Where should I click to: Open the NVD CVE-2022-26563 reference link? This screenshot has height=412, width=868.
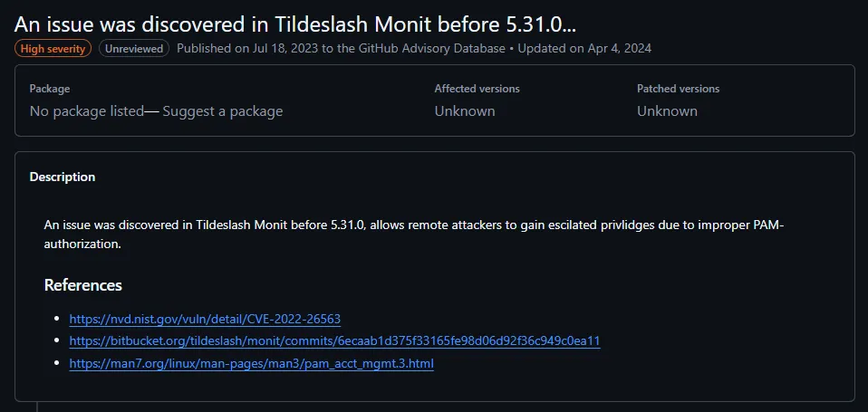coord(205,319)
